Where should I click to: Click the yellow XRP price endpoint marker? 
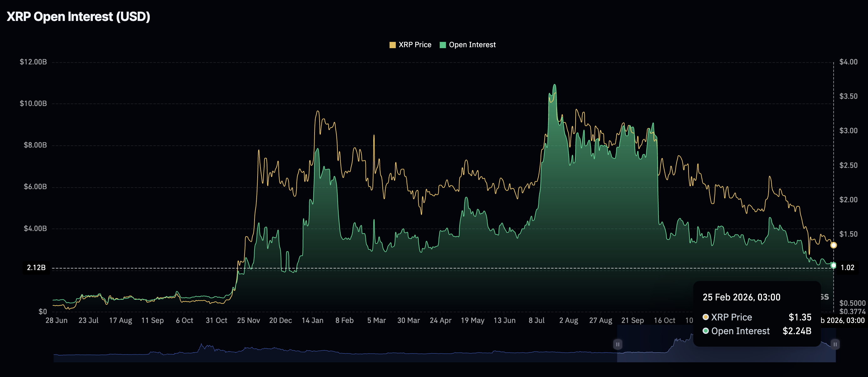833,245
